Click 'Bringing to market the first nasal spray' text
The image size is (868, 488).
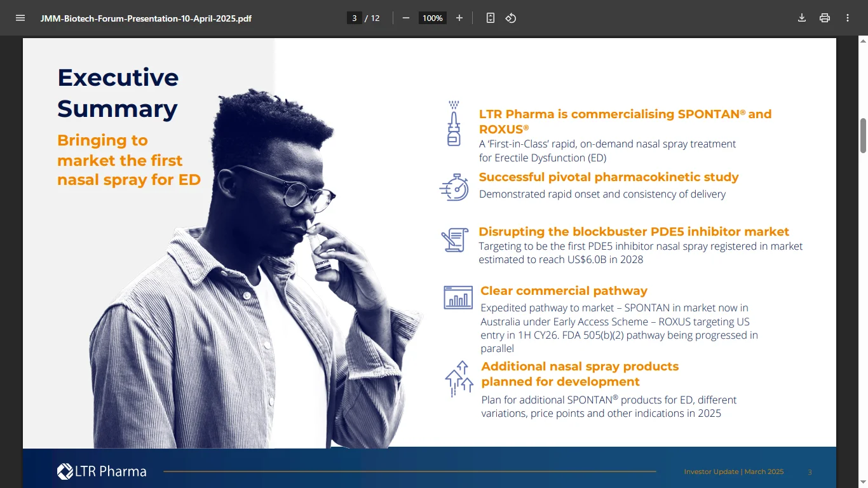[x=129, y=160]
